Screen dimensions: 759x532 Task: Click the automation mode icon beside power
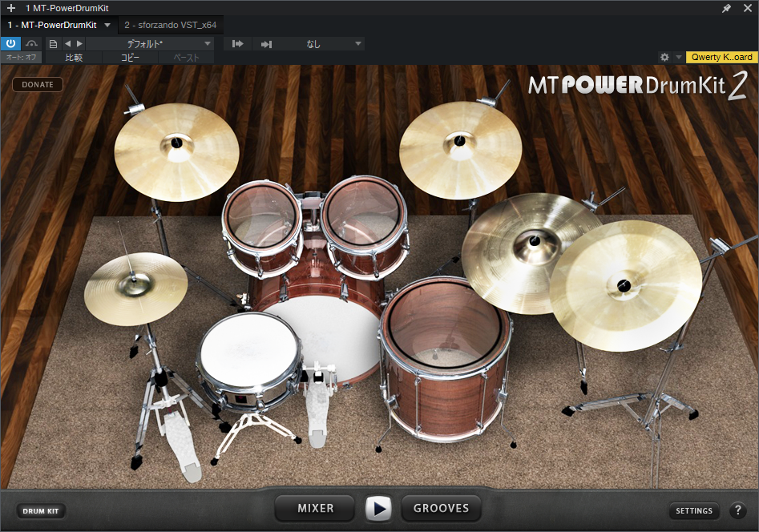(31, 43)
